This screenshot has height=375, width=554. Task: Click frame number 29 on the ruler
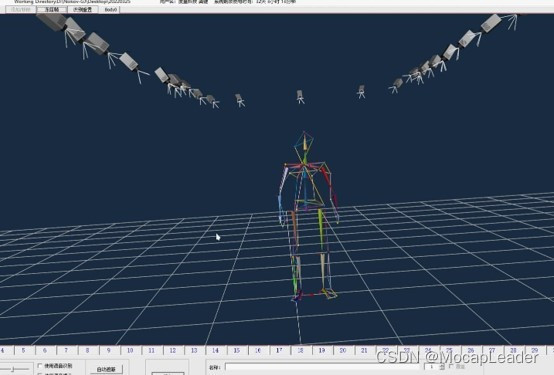click(x=535, y=350)
